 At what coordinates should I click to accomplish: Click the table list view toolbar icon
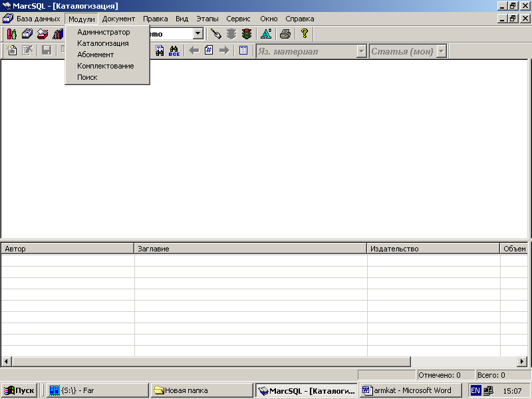point(243,51)
